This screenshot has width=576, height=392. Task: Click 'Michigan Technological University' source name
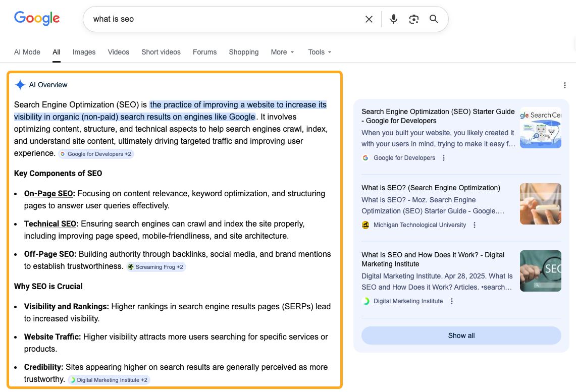[420, 225]
